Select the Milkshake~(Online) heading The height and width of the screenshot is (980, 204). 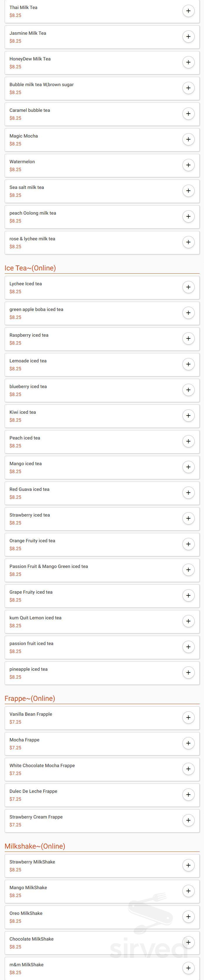[x=34, y=843]
